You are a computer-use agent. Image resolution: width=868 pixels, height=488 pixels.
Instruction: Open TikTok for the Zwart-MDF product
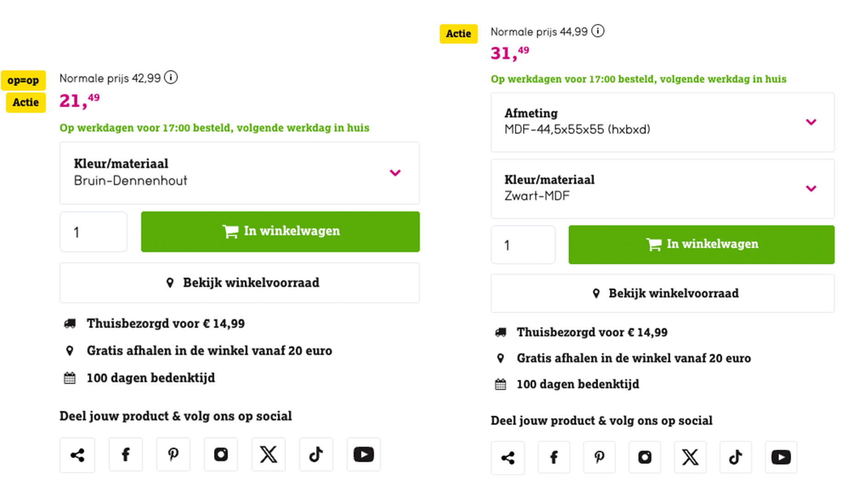coord(735,457)
